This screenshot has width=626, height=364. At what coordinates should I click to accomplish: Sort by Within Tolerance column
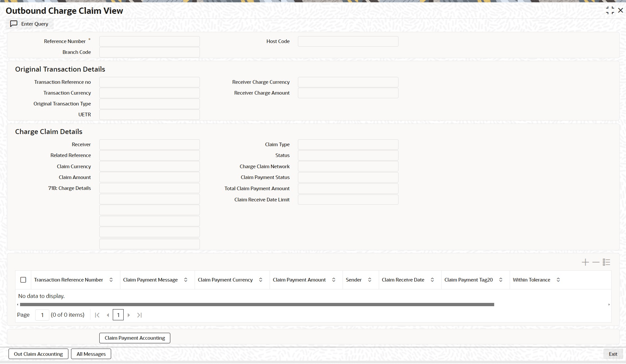pos(558,280)
